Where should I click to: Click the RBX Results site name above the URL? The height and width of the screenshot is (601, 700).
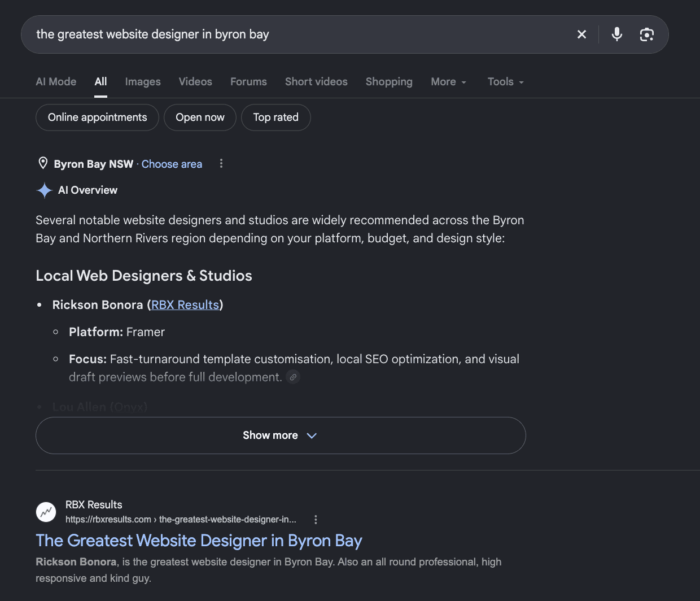(94, 505)
